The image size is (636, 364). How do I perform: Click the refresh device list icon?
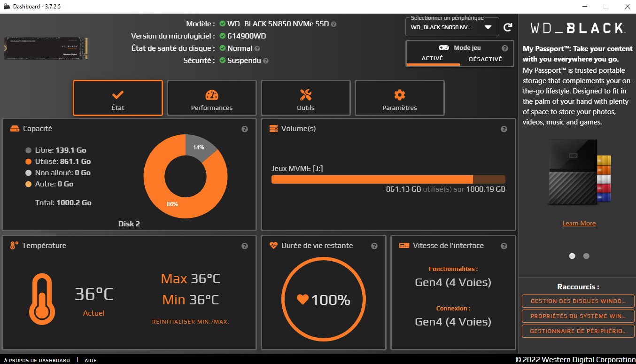(507, 27)
